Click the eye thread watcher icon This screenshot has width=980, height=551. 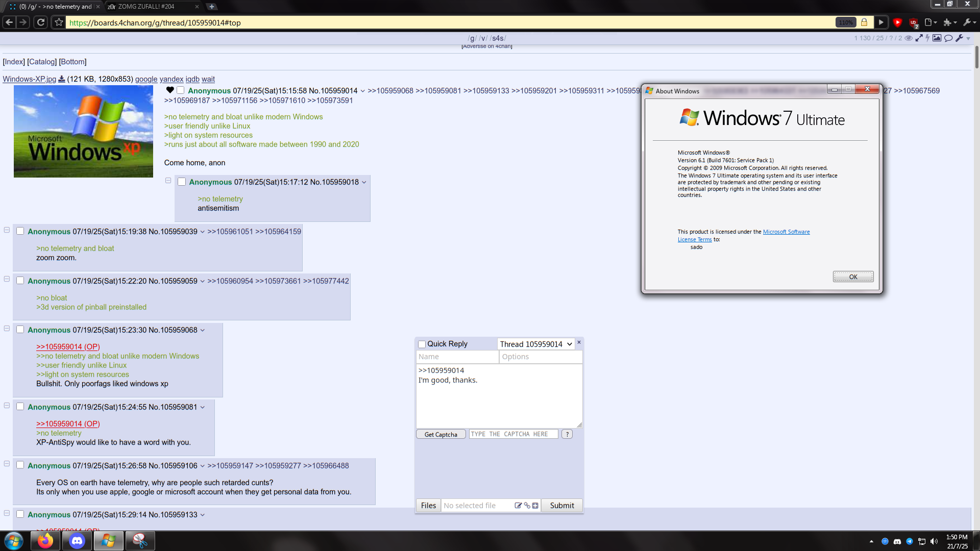click(909, 38)
